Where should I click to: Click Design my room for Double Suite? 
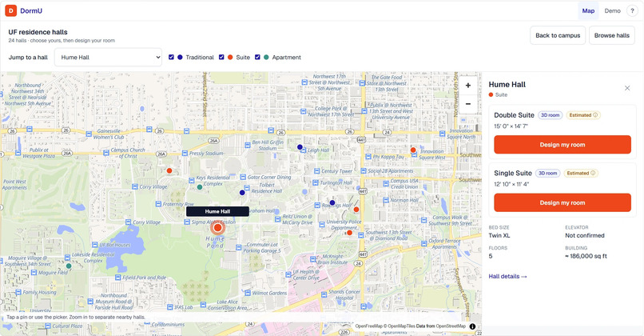pos(563,145)
